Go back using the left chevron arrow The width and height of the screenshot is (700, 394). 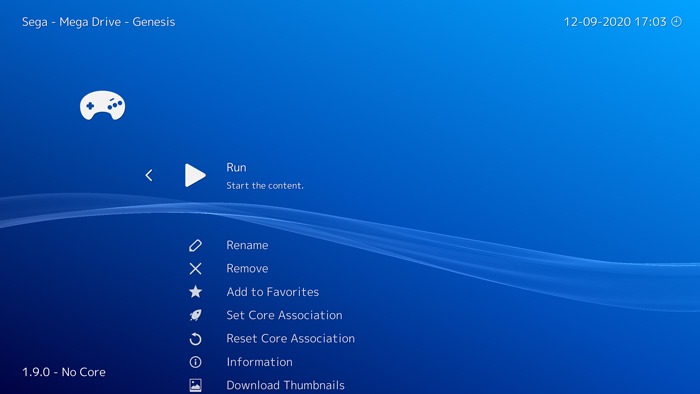point(149,175)
